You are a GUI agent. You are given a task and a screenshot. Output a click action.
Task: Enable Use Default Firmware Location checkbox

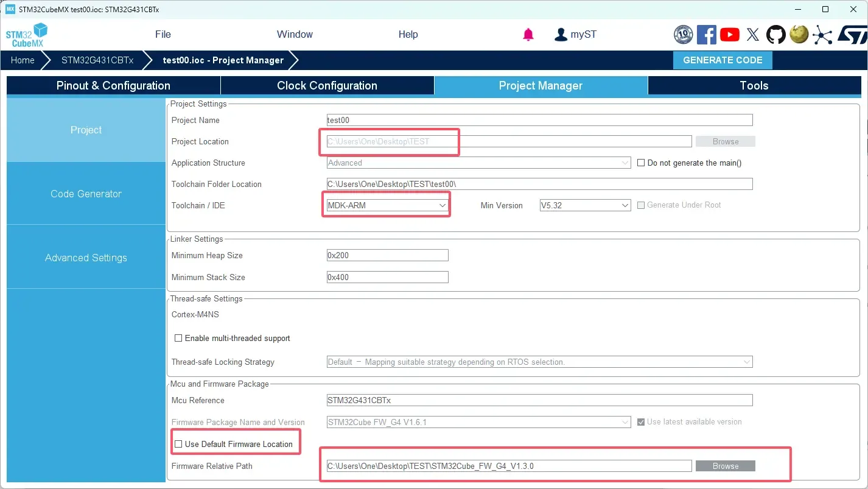click(178, 445)
